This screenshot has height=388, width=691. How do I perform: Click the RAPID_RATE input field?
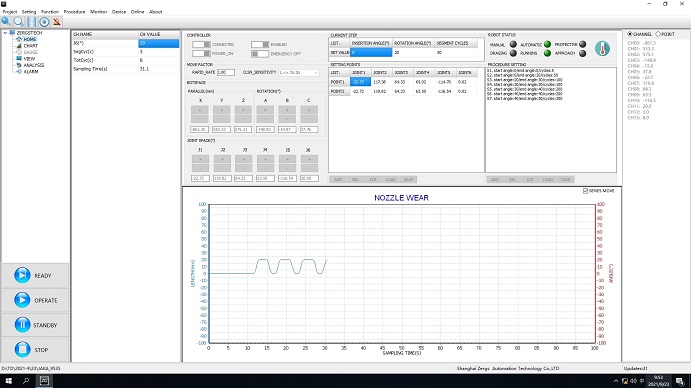point(226,72)
